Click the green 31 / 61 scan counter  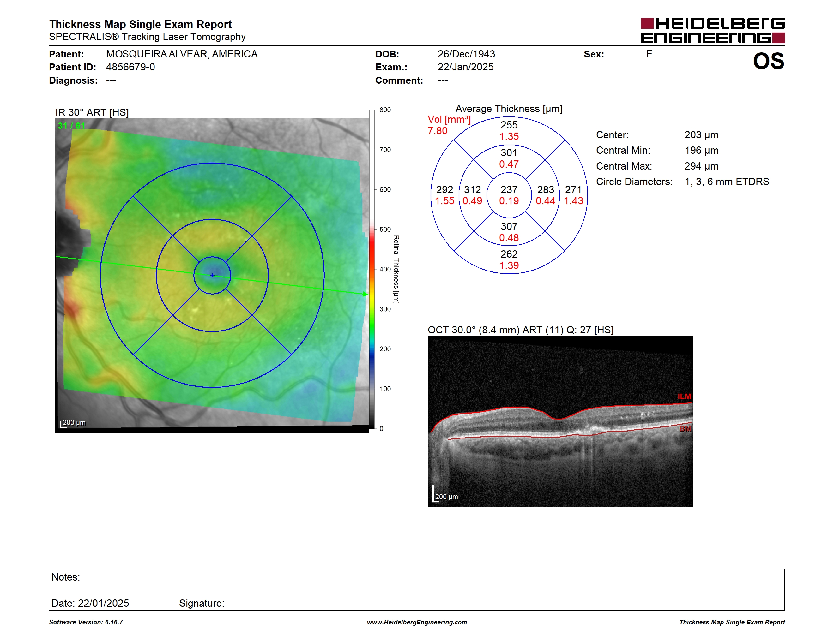click(x=71, y=126)
